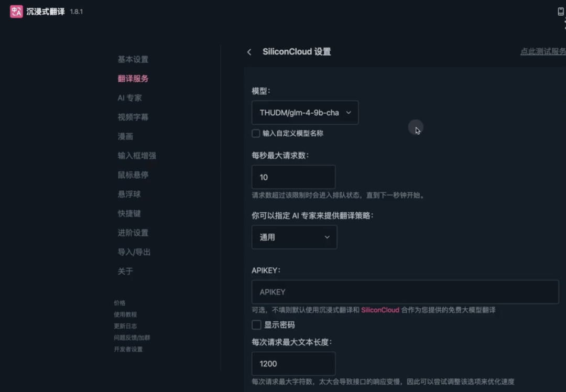Viewport: 566px width, 392px height.
Task: Open the mobile preview icon at top right
Action: pos(561,11)
